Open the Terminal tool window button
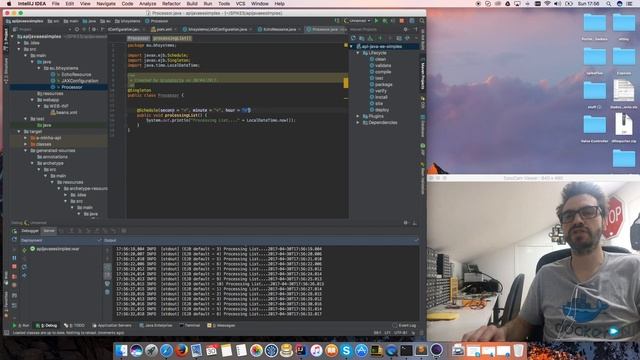Viewport: 640px width, 360px height. tap(190, 326)
